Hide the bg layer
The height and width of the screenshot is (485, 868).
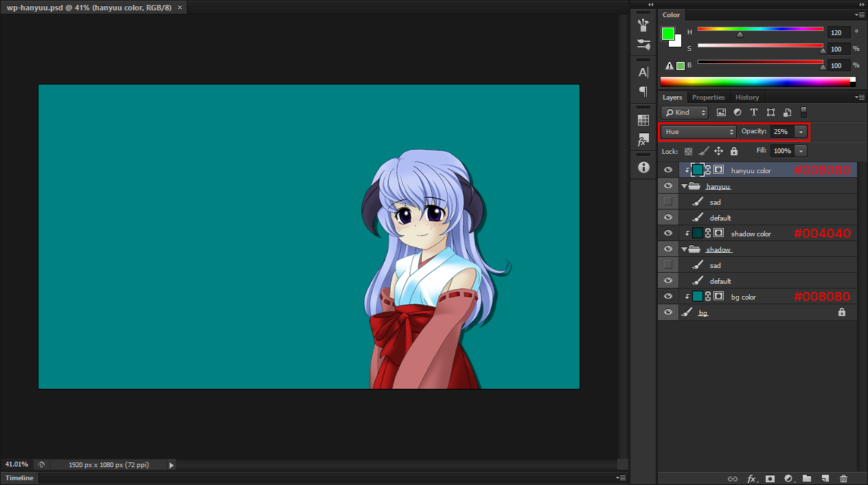[668, 313]
